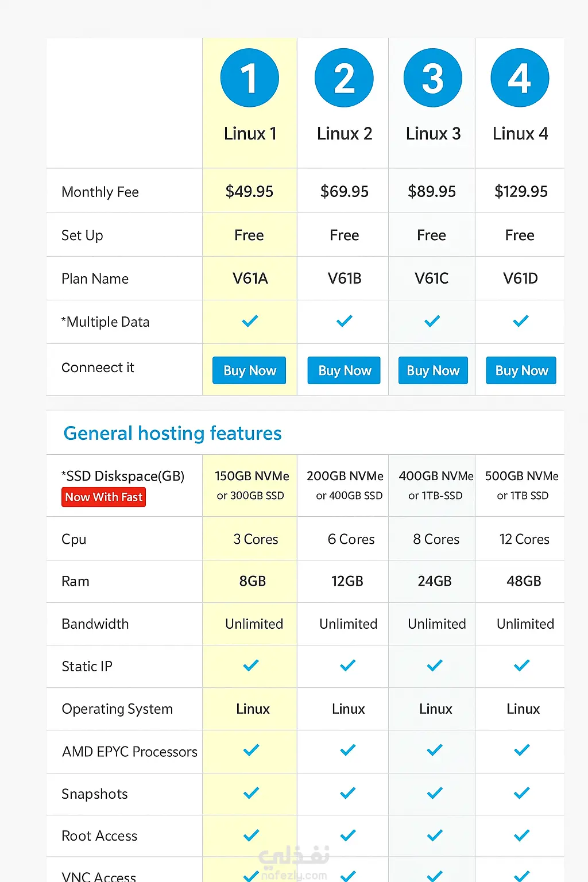This screenshot has height=882, width=588.
Task: Click Linux 4 Multiple Data checkmark
Action: coord(520,321)
